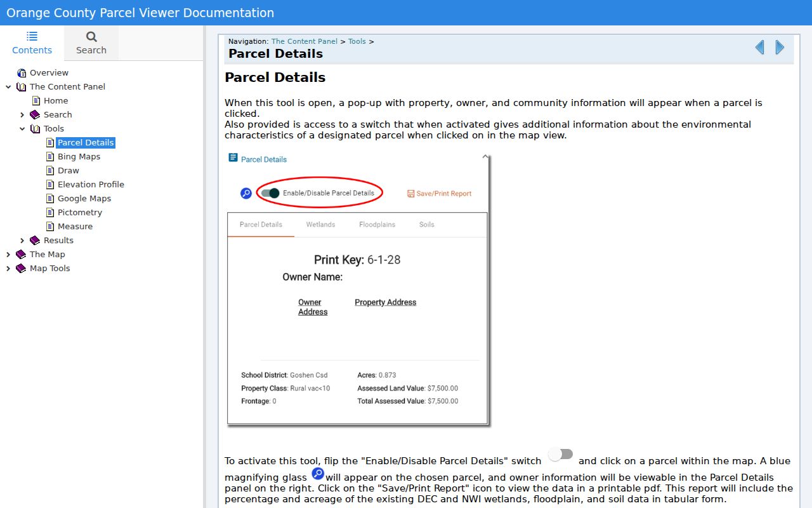
Task: Open the Bing Maps topic
Action: [x=79, y=157]
